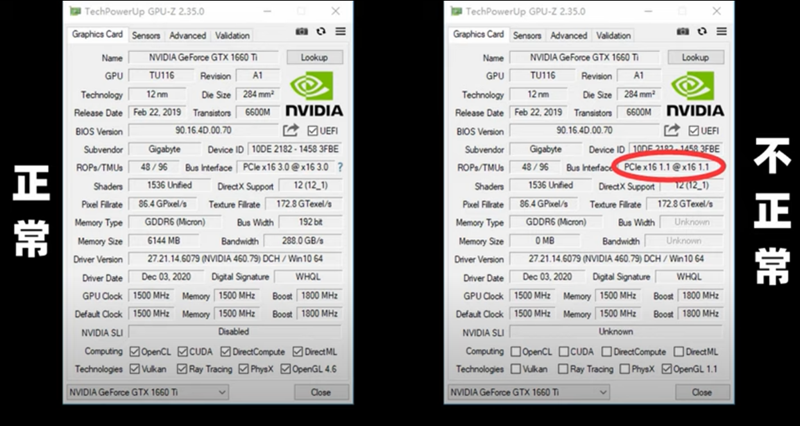This screenshot has width=800, height=426.
Task: Toggle the PhysX checkbox in left window
Action: click(x=243, y=368)
